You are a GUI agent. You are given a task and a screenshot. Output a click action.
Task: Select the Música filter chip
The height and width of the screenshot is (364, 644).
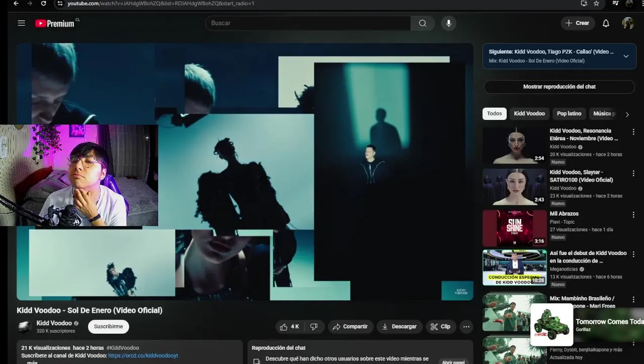(x=604, y=114)
